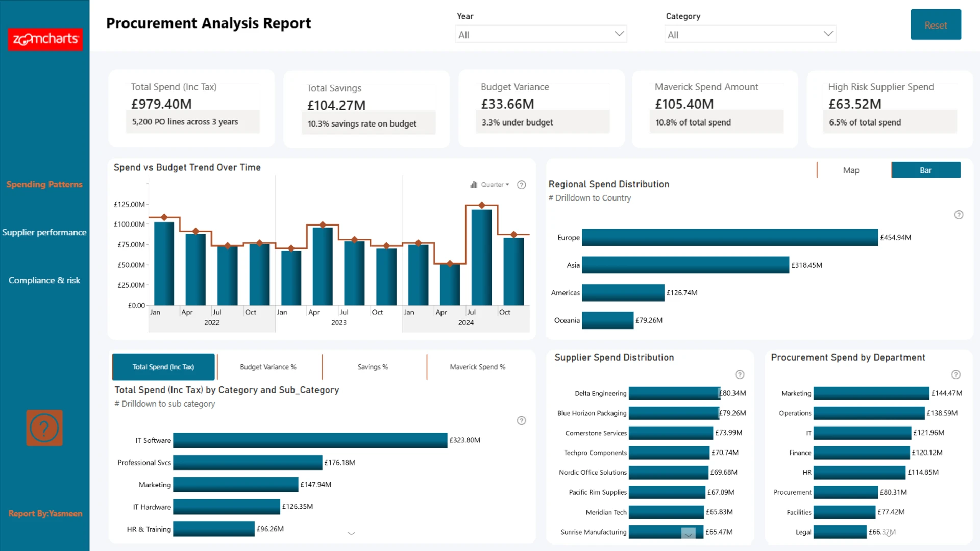Click the IT Software category bar

310,440
